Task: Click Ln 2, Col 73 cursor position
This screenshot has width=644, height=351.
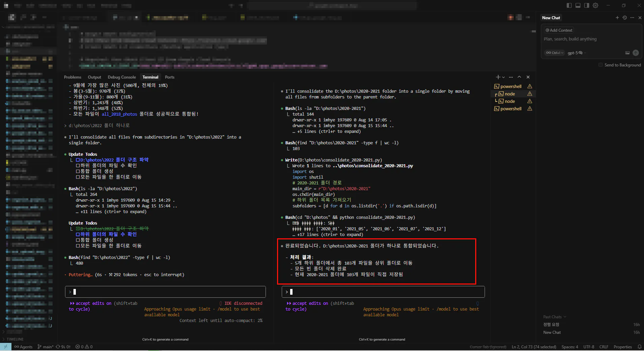Action: [534, 347]
